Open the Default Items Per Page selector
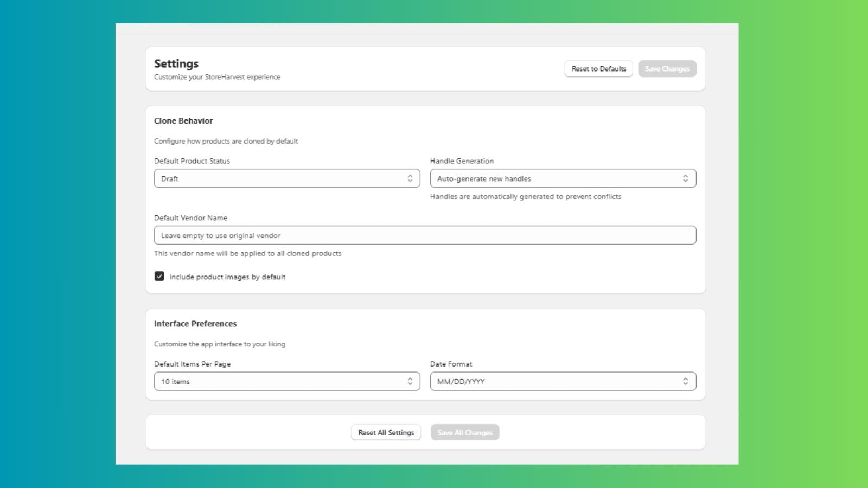Viewport: 868px width, 488px height. 286,381
